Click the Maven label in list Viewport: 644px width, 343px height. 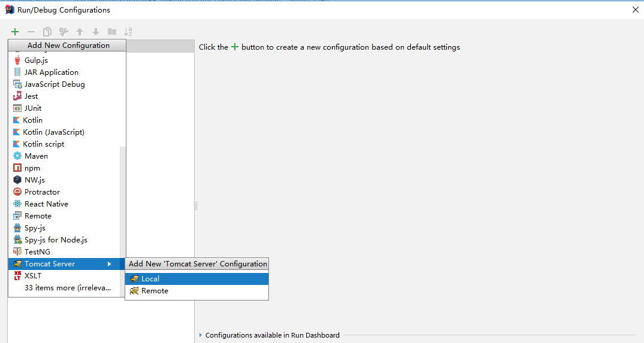36,156
